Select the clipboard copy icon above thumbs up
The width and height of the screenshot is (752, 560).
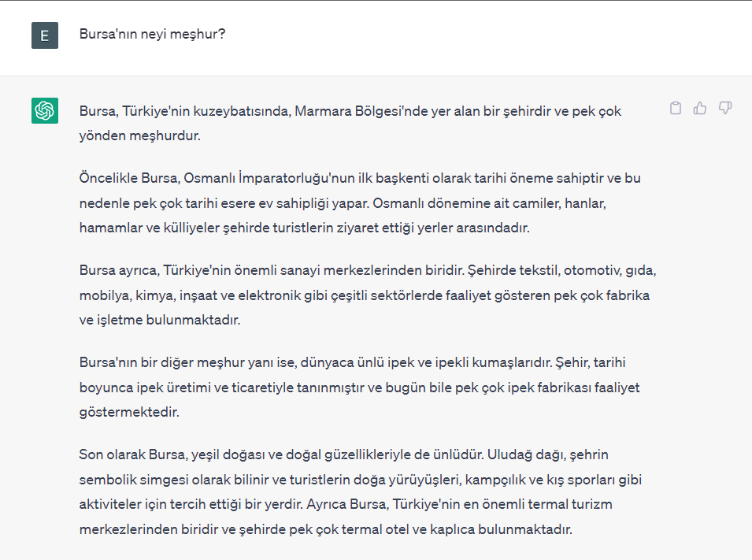675,108
